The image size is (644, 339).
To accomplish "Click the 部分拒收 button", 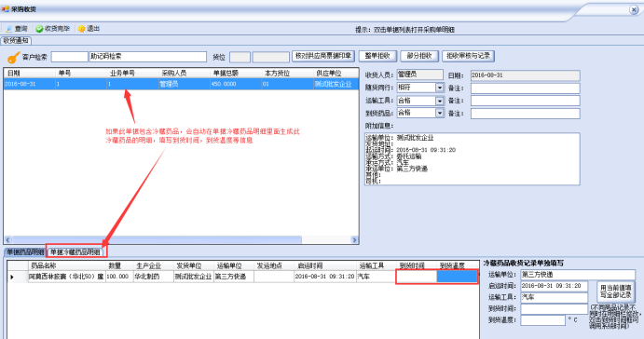I will tap(419, 56).
